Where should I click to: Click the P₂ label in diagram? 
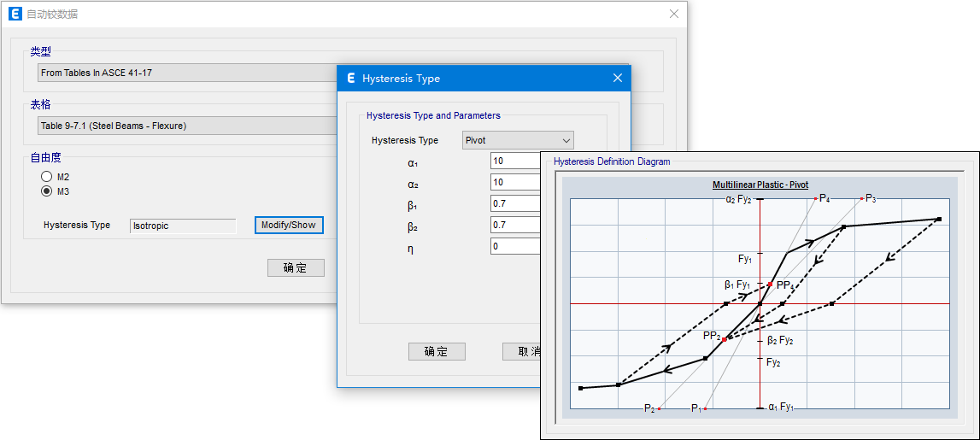click(649, 408)
